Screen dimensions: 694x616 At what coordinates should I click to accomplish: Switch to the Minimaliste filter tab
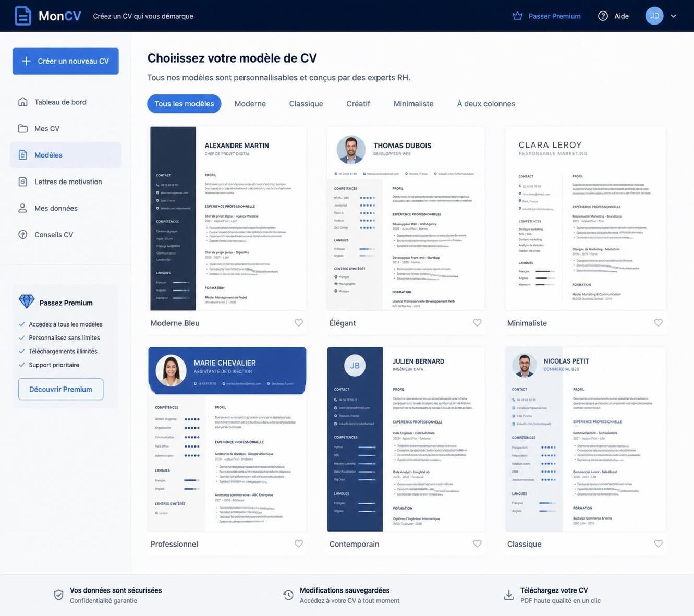[413, 104]
